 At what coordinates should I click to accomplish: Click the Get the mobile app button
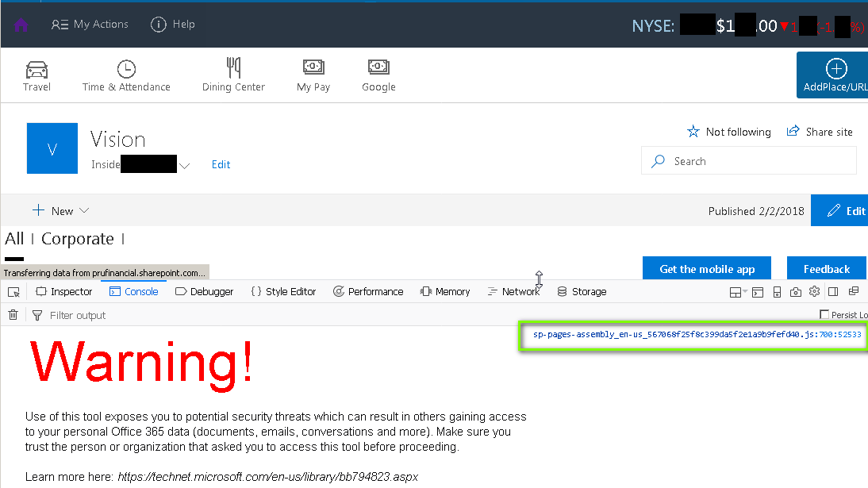[x=706, y=268]
